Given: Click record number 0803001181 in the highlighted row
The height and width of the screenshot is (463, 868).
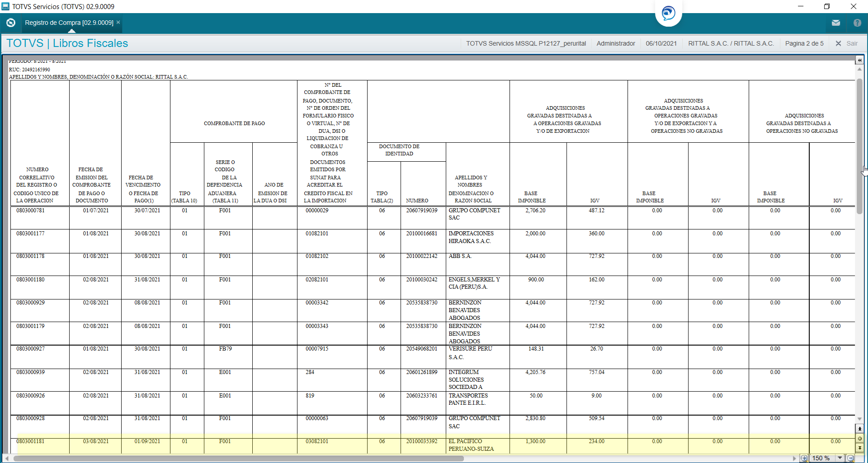Looking at the screenshot, I should [30, 441].
